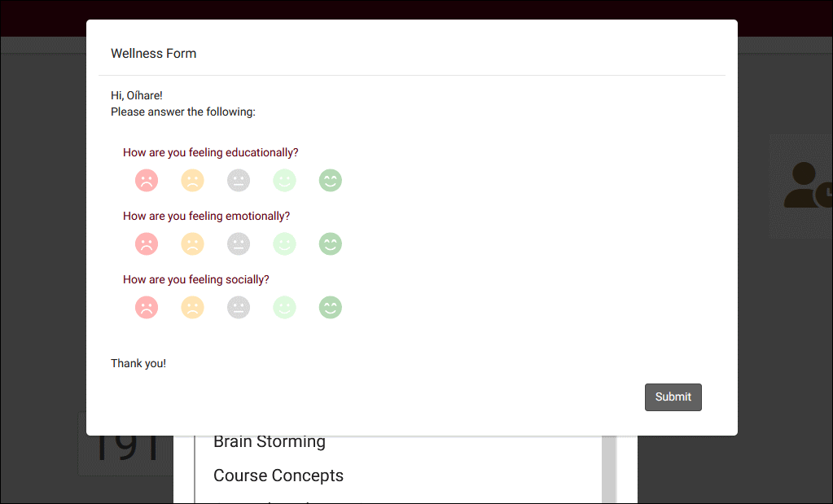Screen dimensions: 833x504
Task: Submit the Wellness Form
Action: tap(673, 397)
